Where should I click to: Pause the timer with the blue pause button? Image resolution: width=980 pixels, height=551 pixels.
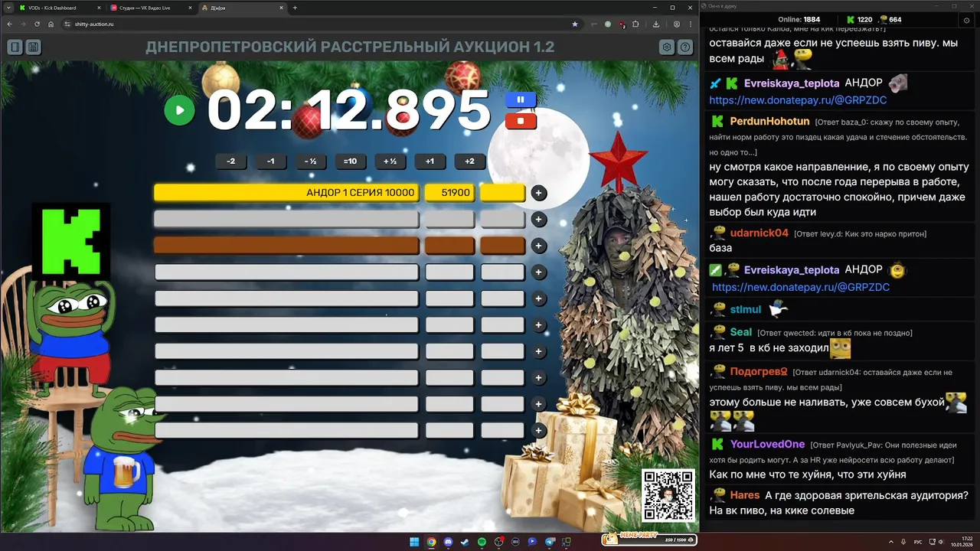point(521,99)
